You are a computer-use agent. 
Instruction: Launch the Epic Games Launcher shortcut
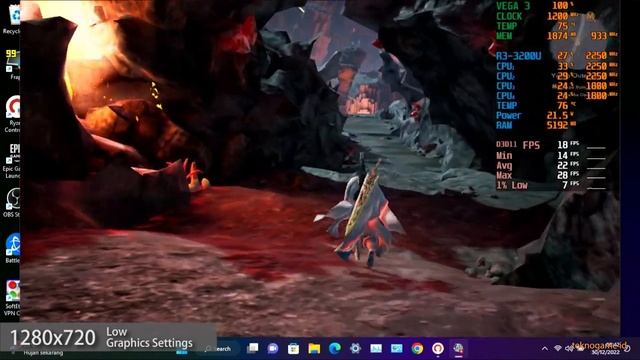coord(12,160)
